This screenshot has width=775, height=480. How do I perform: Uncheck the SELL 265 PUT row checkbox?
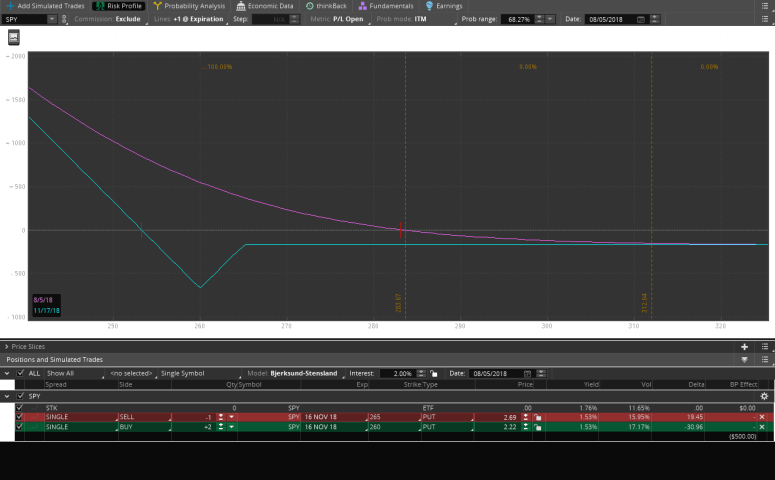point(20,416)
